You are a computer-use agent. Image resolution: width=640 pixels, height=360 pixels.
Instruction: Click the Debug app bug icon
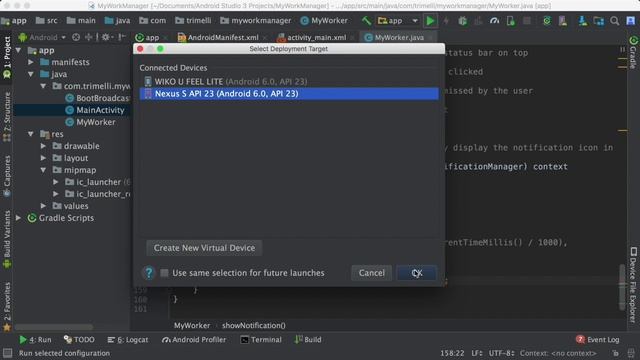(x=462, y=21)
